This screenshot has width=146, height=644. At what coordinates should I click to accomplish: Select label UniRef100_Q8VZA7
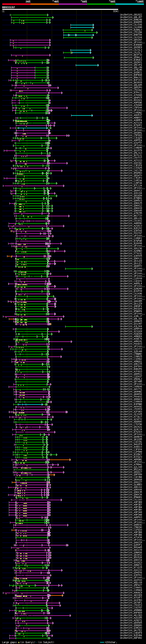(x=131, y=40)
